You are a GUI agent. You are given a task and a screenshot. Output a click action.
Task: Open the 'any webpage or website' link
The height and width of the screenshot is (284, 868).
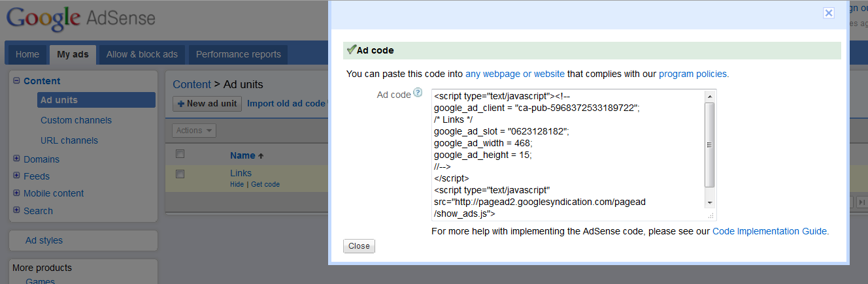(x=515, y=74)
